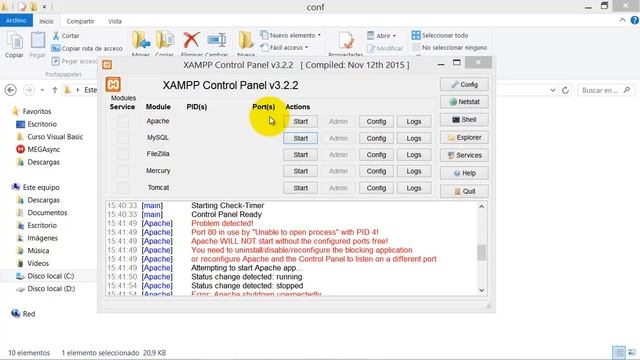Click Copiar ruta de acceso
This screenshot has width=640, height=360.
pos(87,49)
